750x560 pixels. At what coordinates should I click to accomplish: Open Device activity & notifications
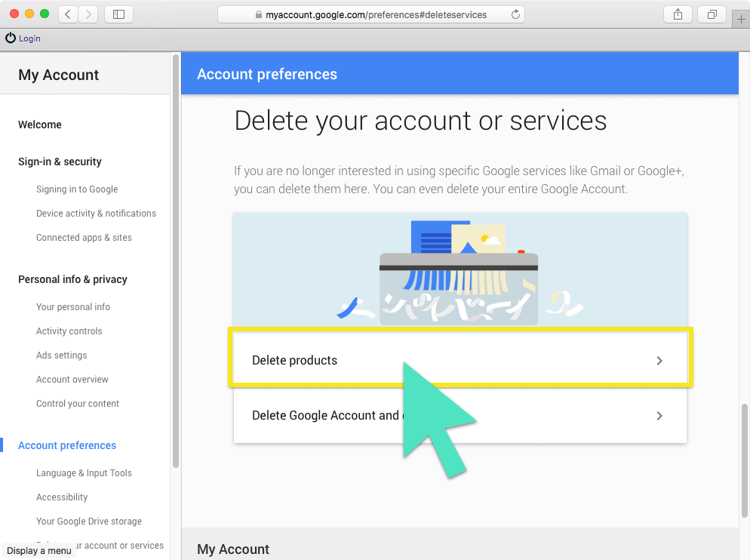(x=96, y=213)
